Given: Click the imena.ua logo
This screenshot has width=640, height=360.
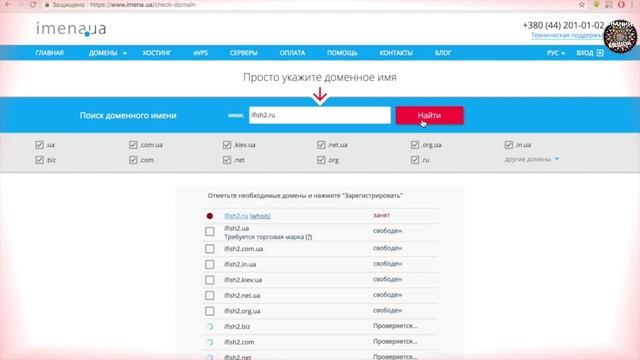Looking at the screenshot, I should 71,29.
